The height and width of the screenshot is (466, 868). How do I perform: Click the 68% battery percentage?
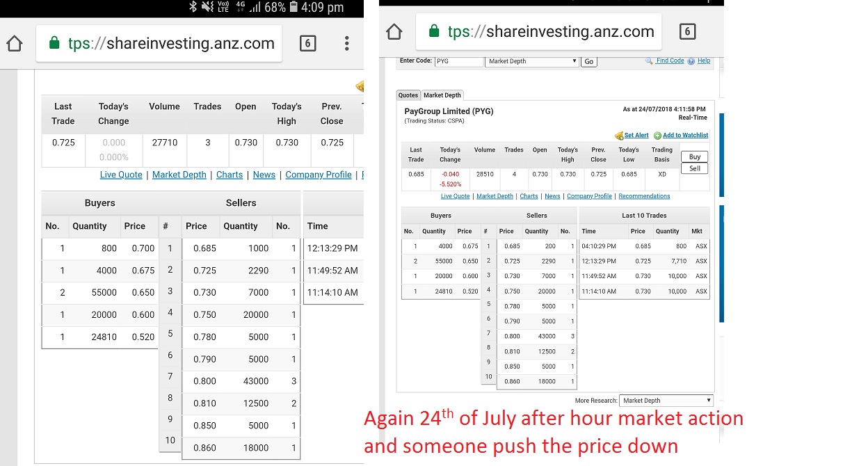[275, 8]
